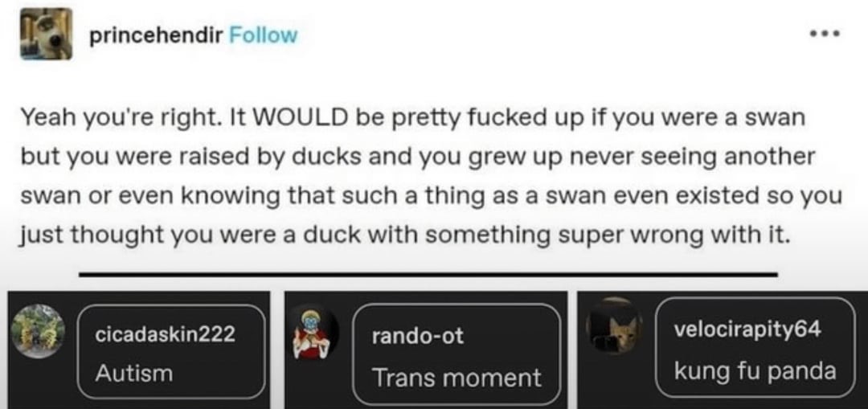Viewport: 868px width, 409px height.
Task: Click the word WOULD in the post
Action: coord(301,118)
